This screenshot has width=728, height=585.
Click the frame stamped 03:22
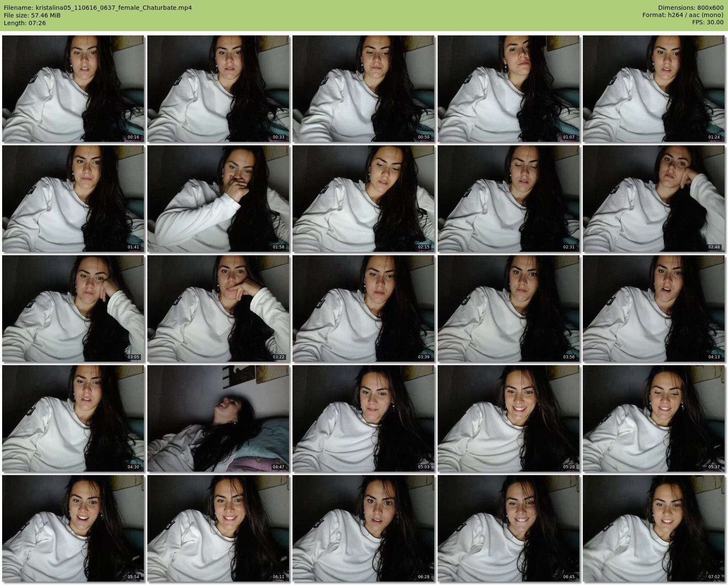coord(218,308)
